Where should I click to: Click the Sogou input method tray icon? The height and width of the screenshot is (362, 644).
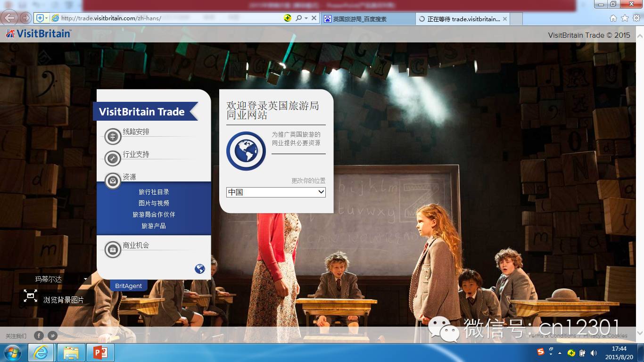click(x=541, y=352)
